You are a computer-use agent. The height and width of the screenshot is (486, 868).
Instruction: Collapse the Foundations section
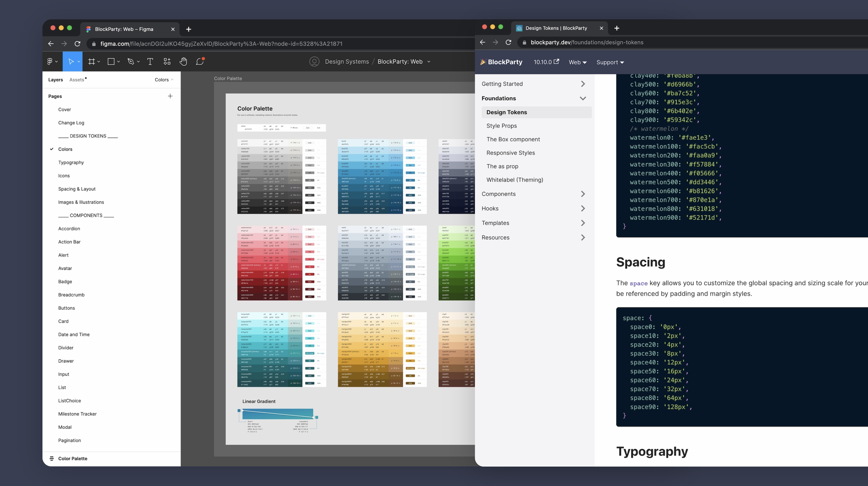[583, 99]
